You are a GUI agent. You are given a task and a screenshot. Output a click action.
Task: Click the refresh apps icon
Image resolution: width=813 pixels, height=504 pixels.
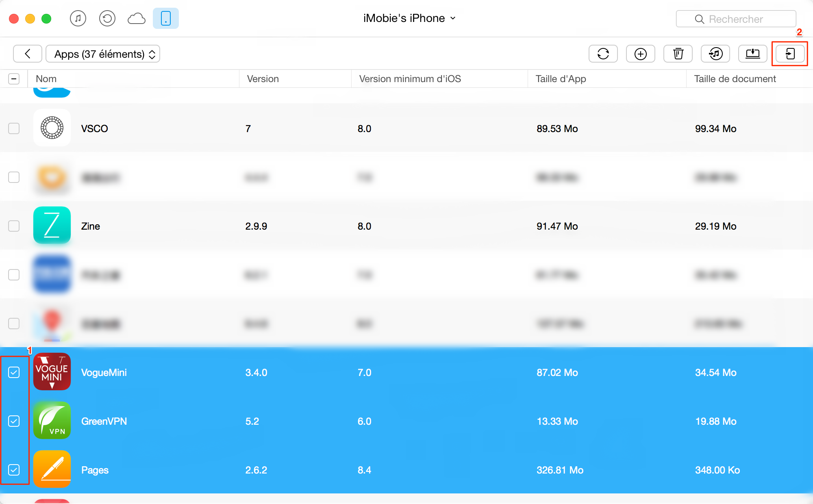pos(603,54)
